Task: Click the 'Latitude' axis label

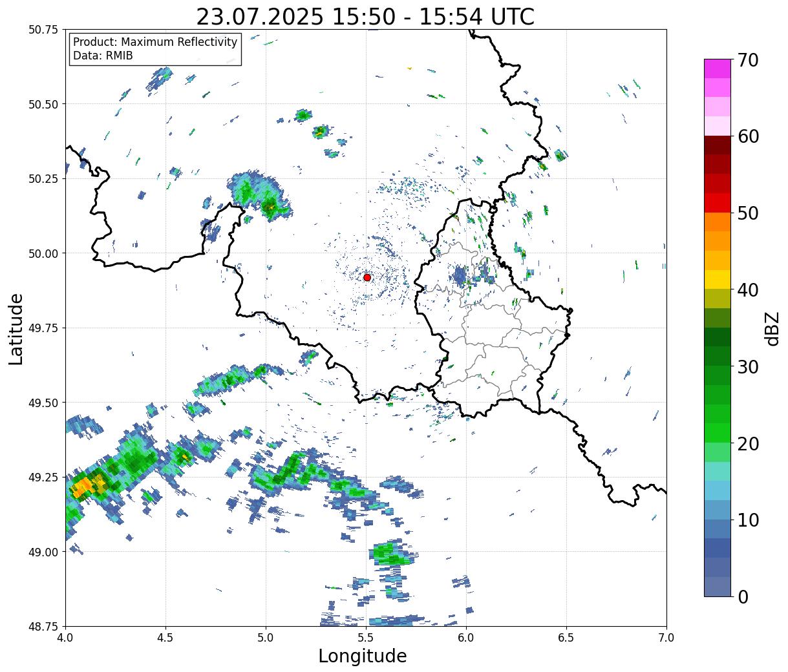Action: [16, 328]
